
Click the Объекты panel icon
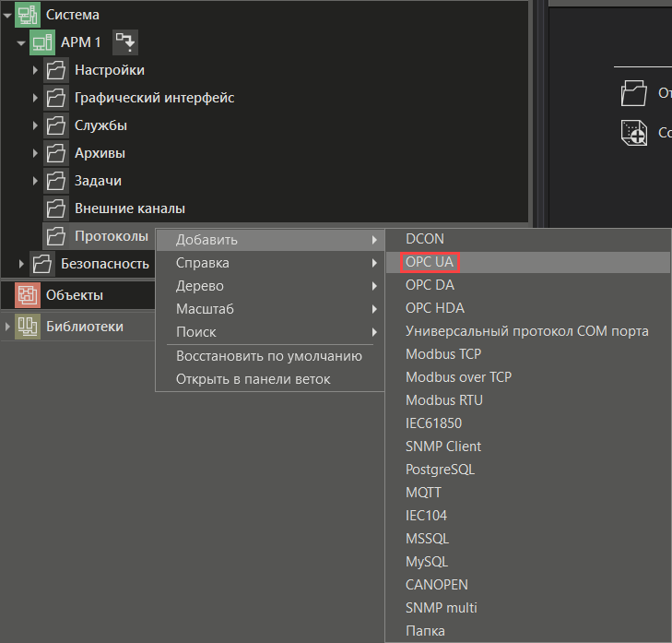[28, 295]
